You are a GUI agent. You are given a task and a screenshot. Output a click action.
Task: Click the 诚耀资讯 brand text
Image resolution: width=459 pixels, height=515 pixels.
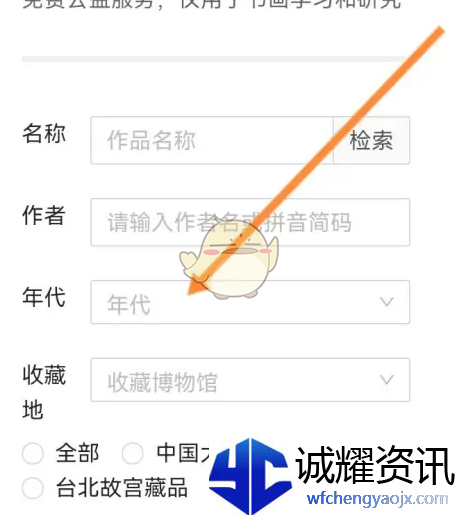[375, 466]
